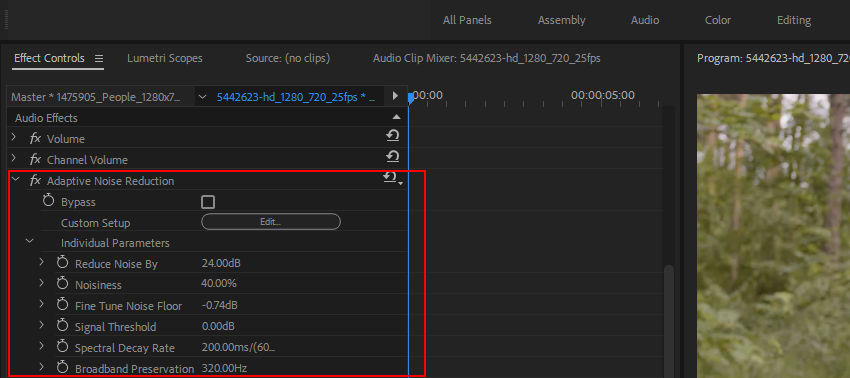Click the Fine Tune Noise Floor value -0.74dB
The width and height of the screenshot is (850, 378).
(x=220, y=305)
